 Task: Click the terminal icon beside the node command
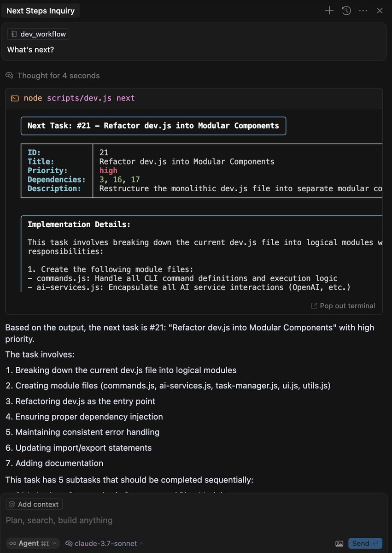(x=15, y=98)
